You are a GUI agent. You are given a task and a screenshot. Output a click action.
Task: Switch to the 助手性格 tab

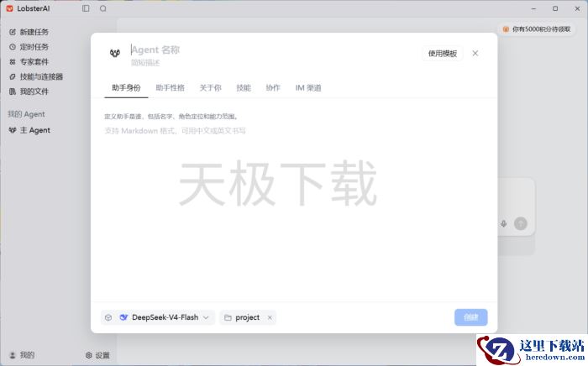(x=170, y=88)
